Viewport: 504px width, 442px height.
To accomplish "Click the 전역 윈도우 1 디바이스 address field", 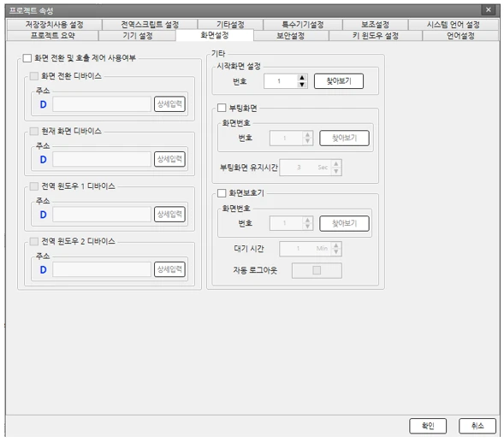I will [x=102, y=215].
